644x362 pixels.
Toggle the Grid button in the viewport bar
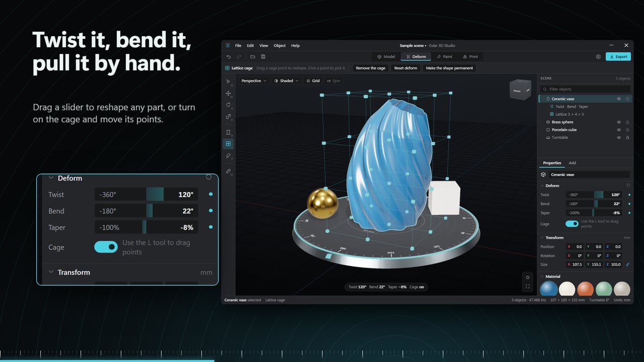(313, 81)
